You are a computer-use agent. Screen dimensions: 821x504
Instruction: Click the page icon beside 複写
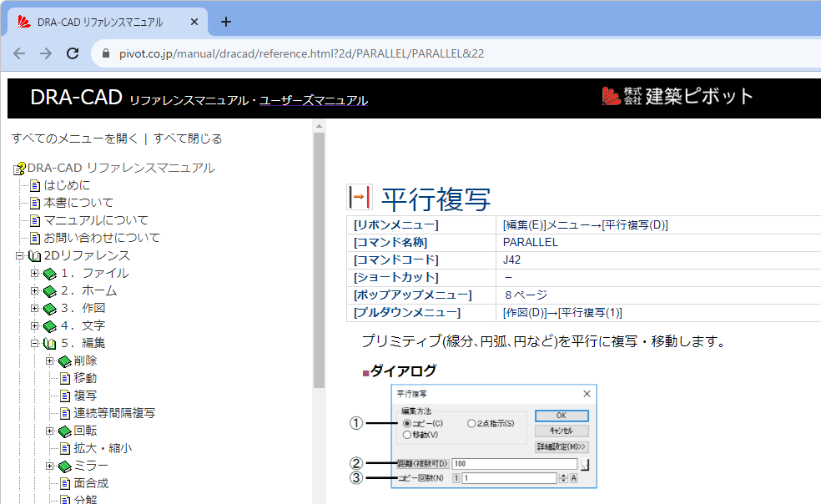click(x=65, y=396)
